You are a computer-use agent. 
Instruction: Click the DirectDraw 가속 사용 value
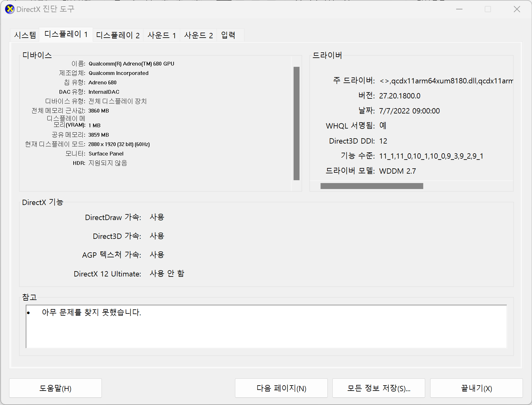point(157,217)
